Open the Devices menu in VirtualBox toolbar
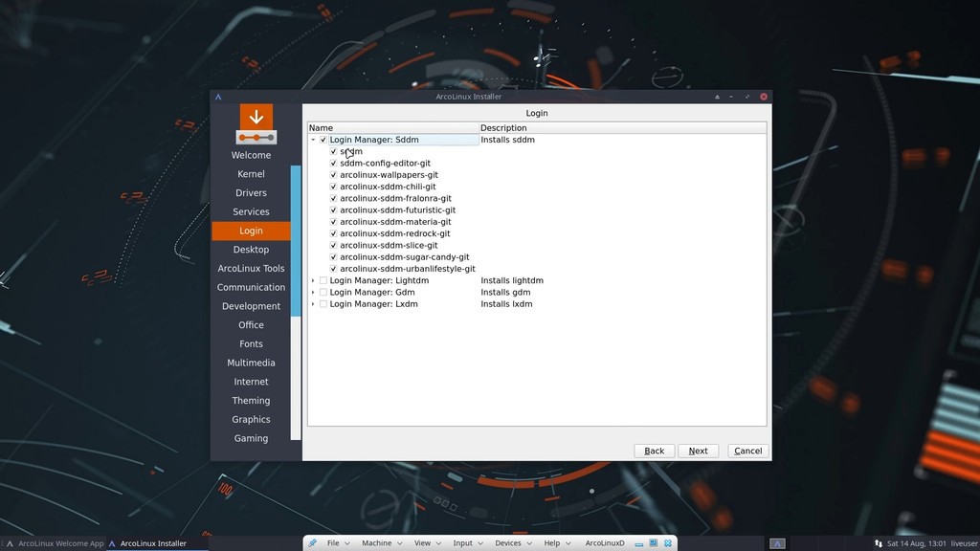This screenshot has width=980, height=551. coord(513,543)
